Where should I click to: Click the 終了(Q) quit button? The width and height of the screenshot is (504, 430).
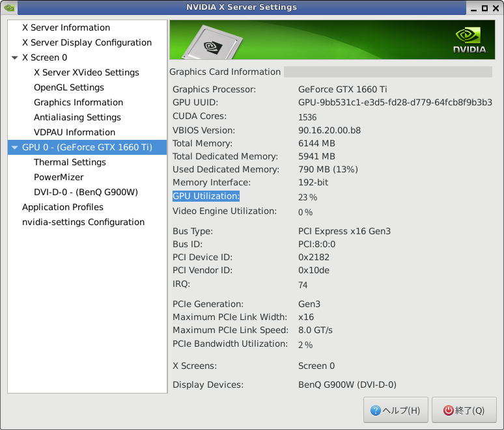coord(464,410)
